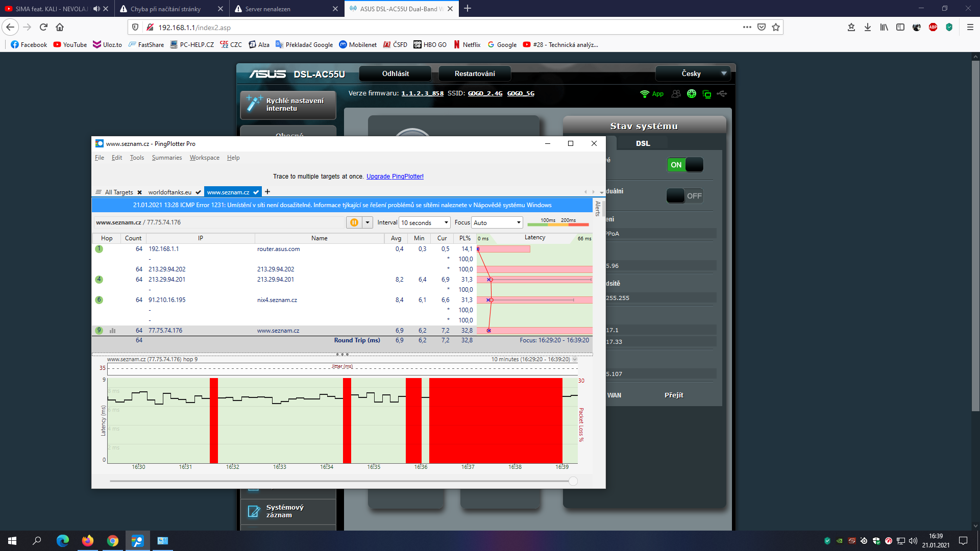The image size is (980, 551).
Task: Click the Restartování button
Action: tap(475, 73)
